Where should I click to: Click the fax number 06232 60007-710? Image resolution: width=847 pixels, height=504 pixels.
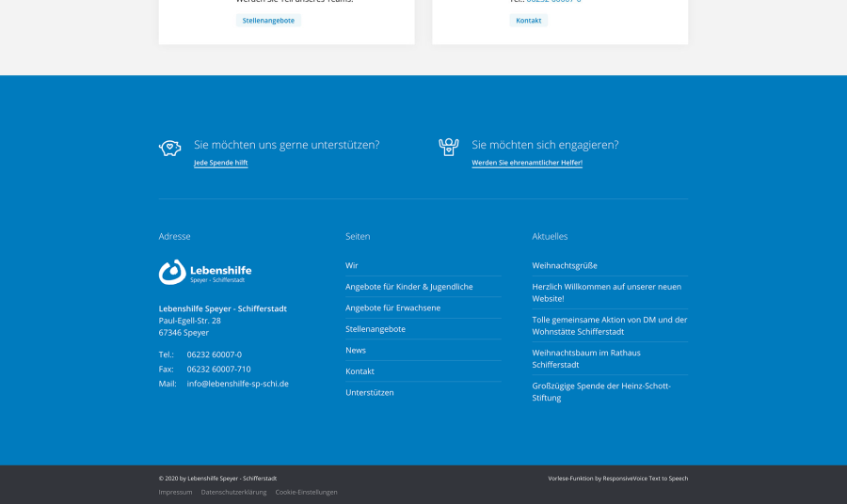tap(218, 370)
